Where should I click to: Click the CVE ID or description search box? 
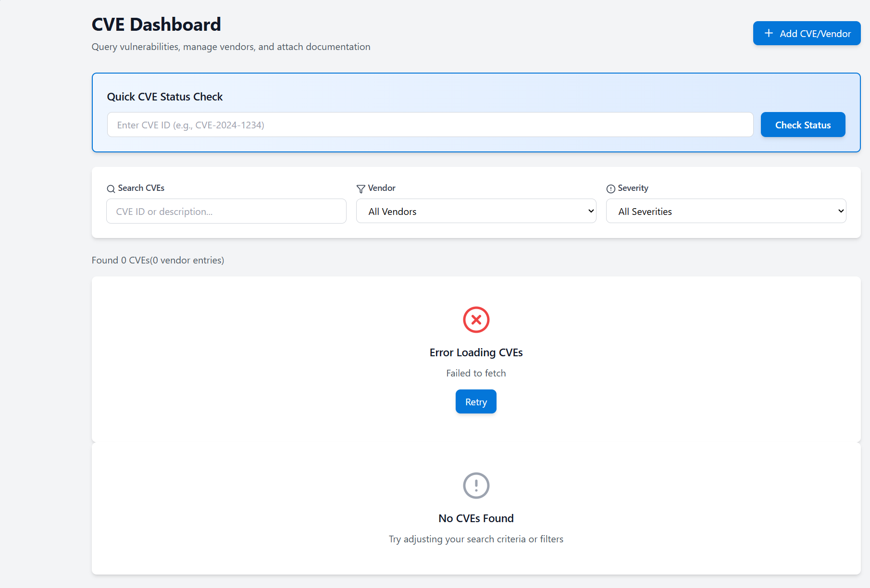pos(226,212)
